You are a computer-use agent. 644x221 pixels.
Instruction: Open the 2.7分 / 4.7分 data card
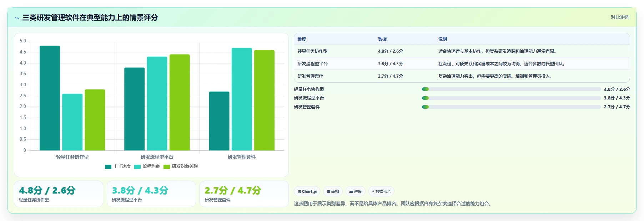pyautogui.click(x=244, y=194)
